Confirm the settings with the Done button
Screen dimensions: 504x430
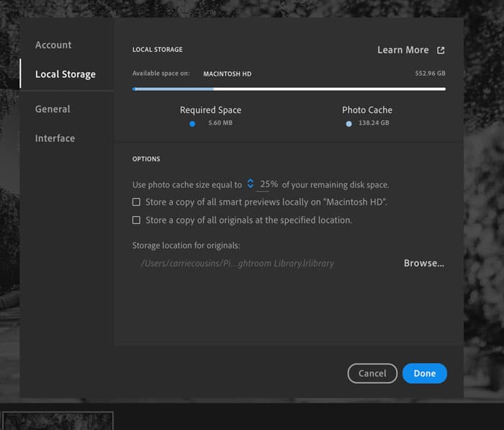(425, 373)
